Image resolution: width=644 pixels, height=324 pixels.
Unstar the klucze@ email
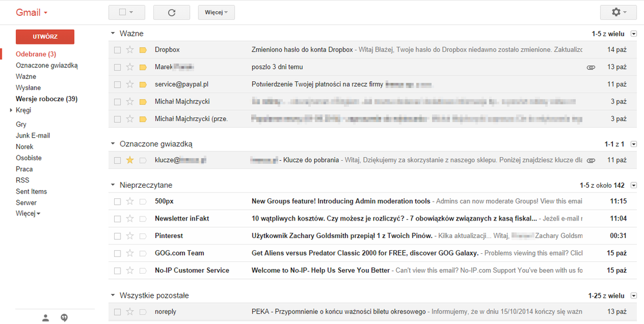click(130, 160)
